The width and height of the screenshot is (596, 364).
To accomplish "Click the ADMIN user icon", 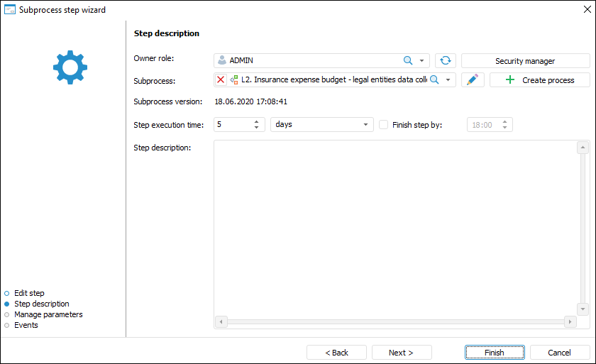I will tap(222, 61).
